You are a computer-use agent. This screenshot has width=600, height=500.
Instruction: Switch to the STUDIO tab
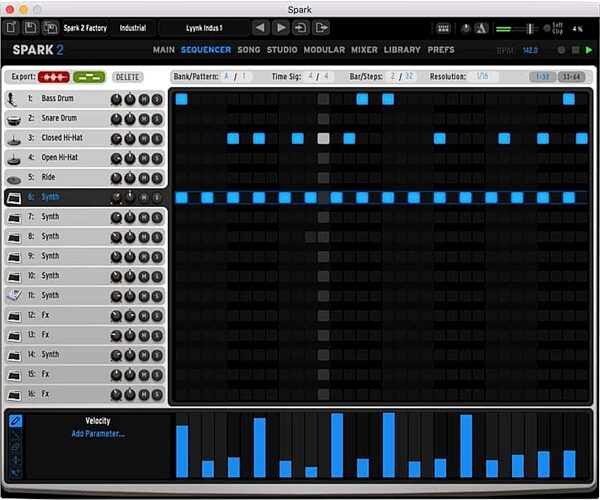pyautogui.click(x=282, y=50)
